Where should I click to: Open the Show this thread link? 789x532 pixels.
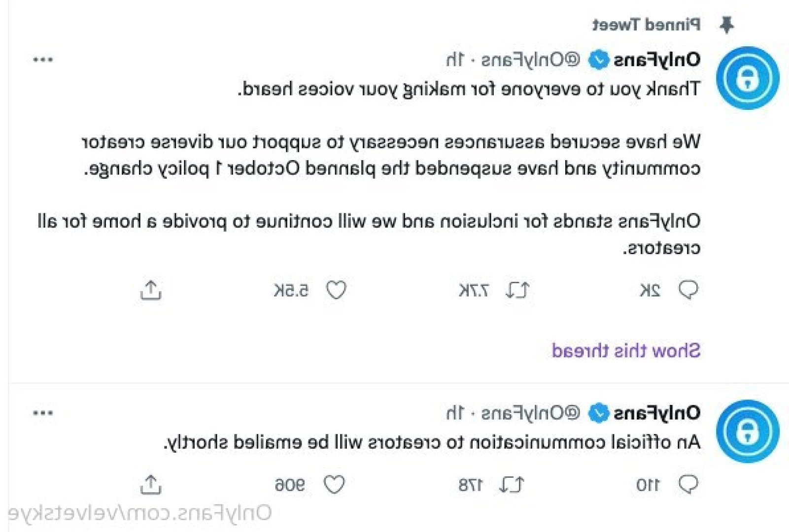click(x=626, y=351)
